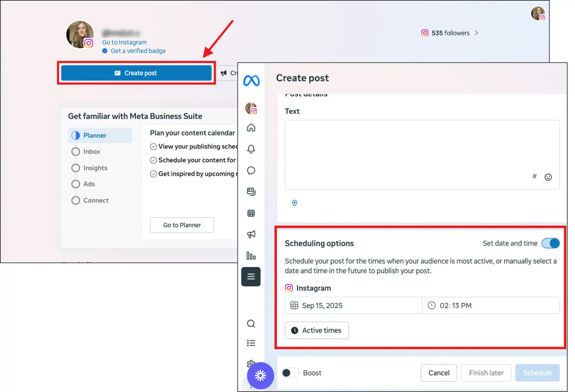The image size is (575, 392).
Task: Click Instagram logo in Scheduling options
Action: coord(289,288)
